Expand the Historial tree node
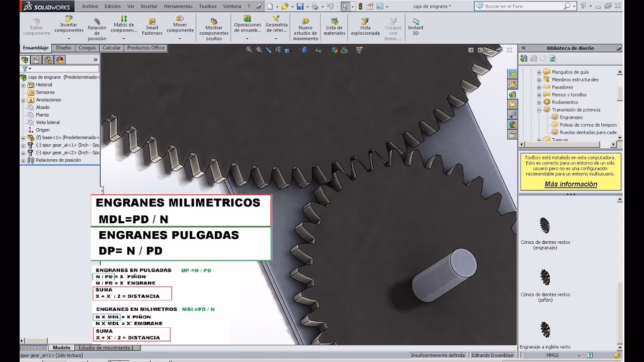 pyautogui.click(x=23, y=85)
